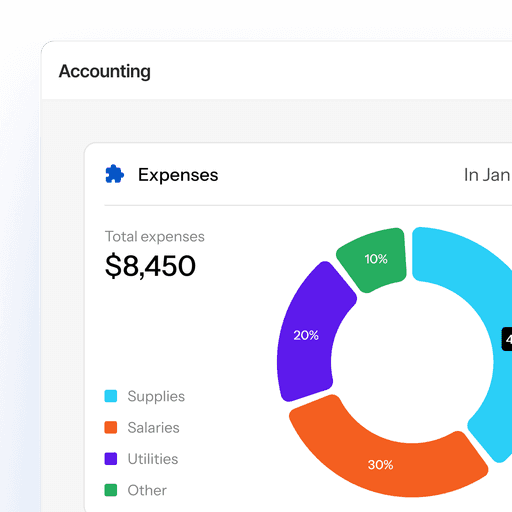Click the Expenses card title

[178, 175]
